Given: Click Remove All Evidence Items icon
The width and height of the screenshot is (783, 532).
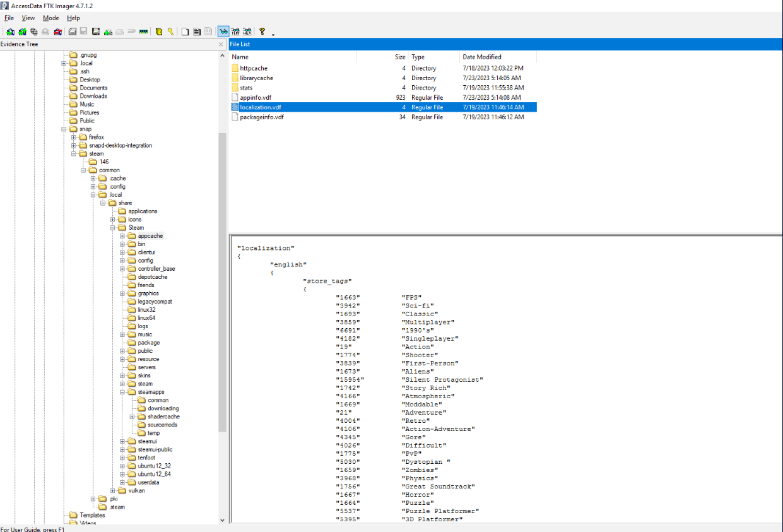Looking at the screenshot, I should point(57,32).
